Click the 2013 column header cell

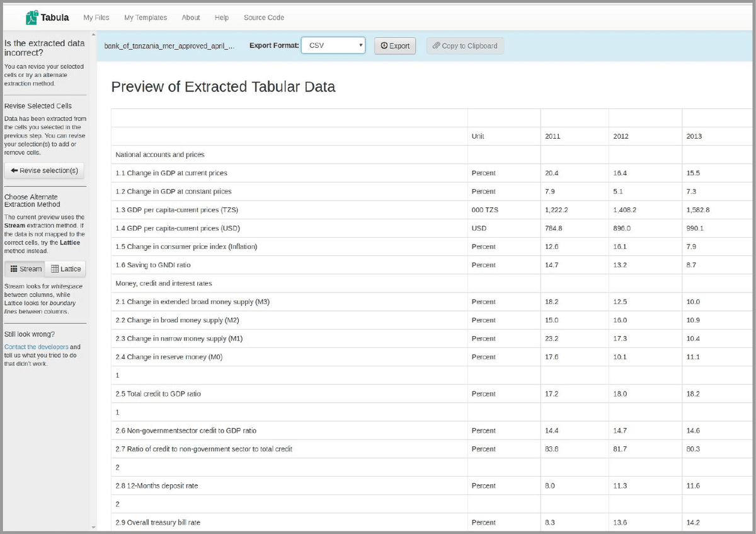717,136
